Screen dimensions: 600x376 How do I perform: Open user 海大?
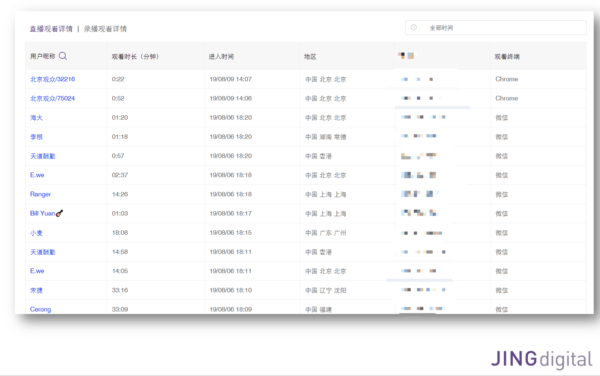point(36,117)
